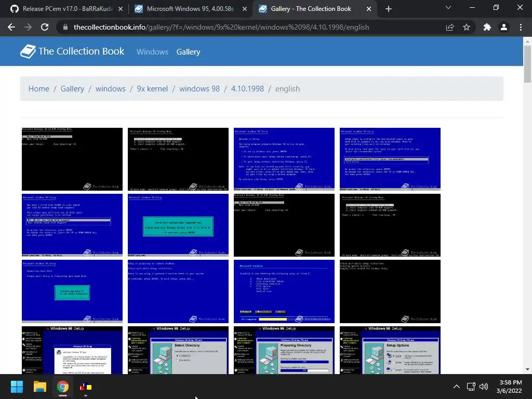Show hidden system tray icons
532x399 pixels.
coord(457,387)
